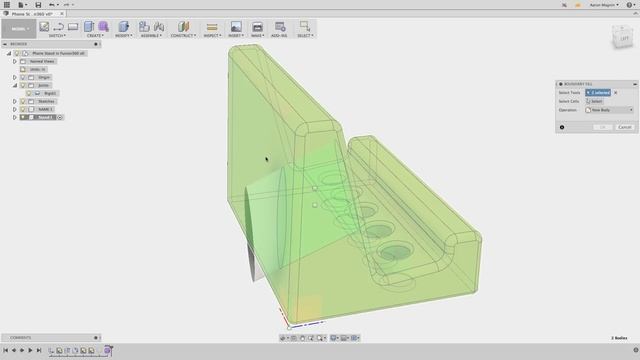Screen dimensions: 640x360
Task: Collapse the Boundary Fill dialog
Action: [635, 84]
